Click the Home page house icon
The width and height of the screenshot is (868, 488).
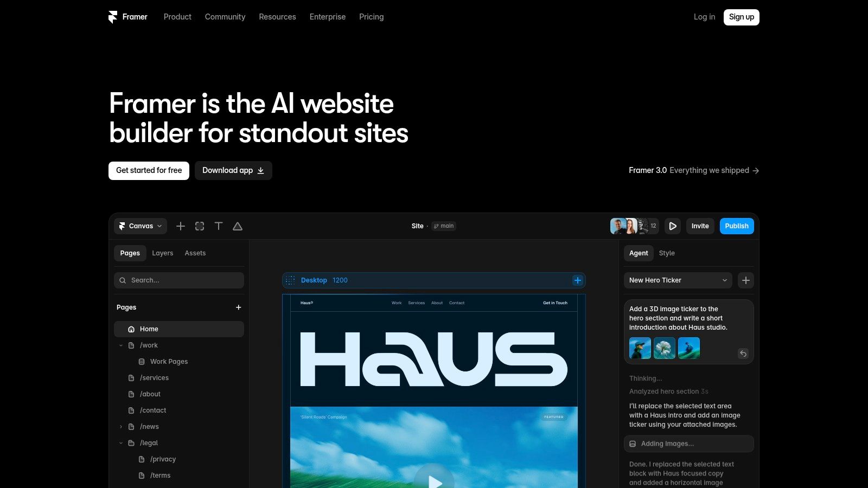[131, 329]
